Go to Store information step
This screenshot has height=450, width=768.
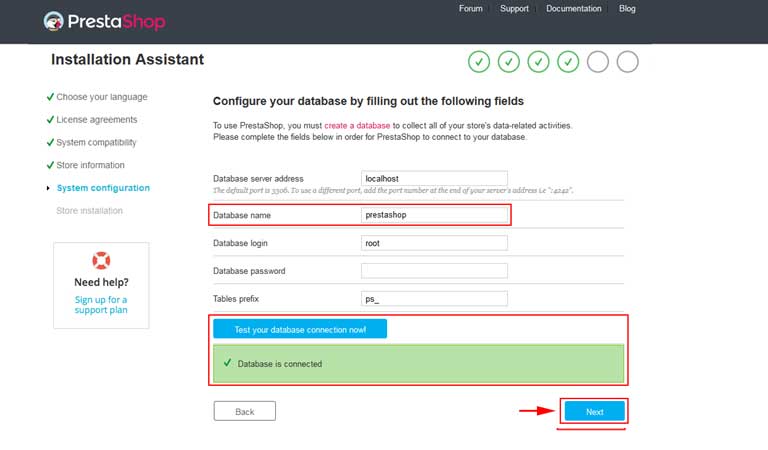point(91,165)
